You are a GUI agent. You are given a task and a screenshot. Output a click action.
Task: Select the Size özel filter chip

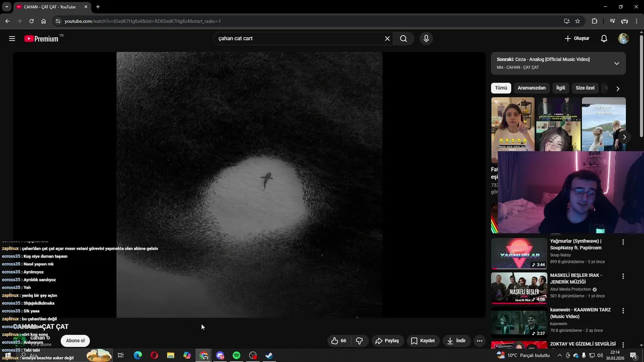(585, 88)
